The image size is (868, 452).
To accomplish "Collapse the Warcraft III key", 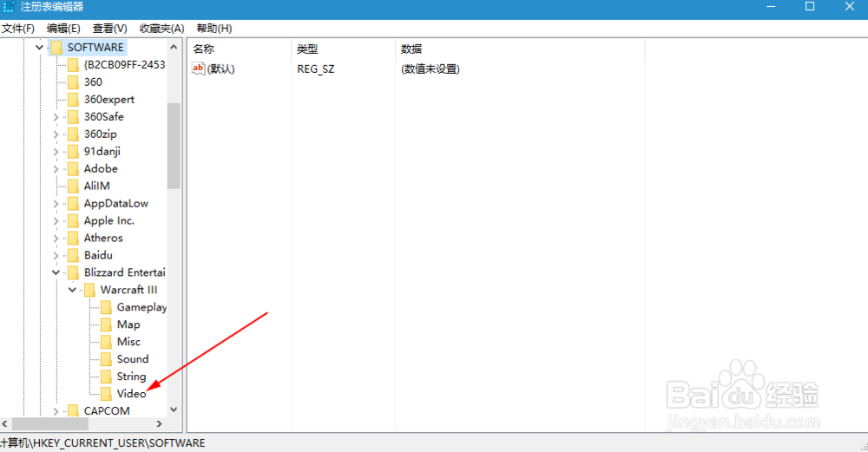I will pos(73,290).
